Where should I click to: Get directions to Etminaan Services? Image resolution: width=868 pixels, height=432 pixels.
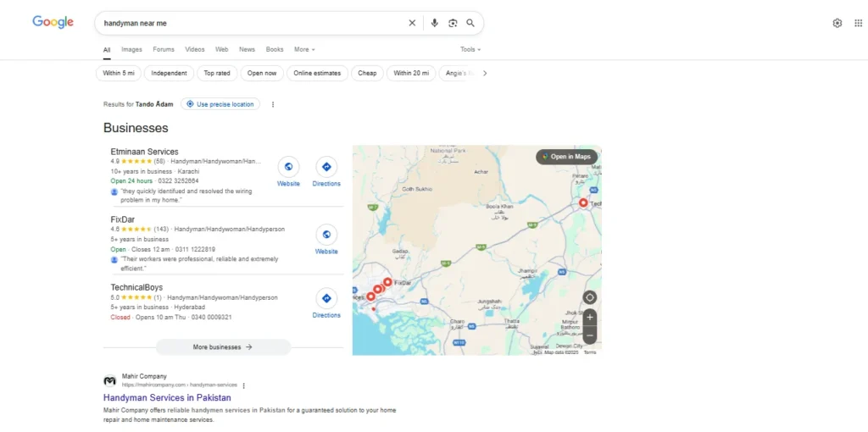[x=326, y=167]
